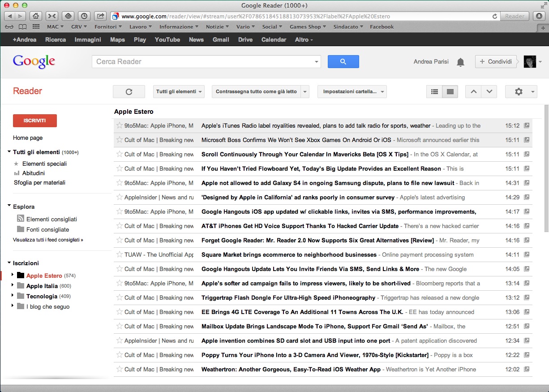Viewport: 549px width, 392px height.
Task: Open the toolbar's Tutti gli elementi dropdown
Action: pyautogui.click(x=179, y=92)
